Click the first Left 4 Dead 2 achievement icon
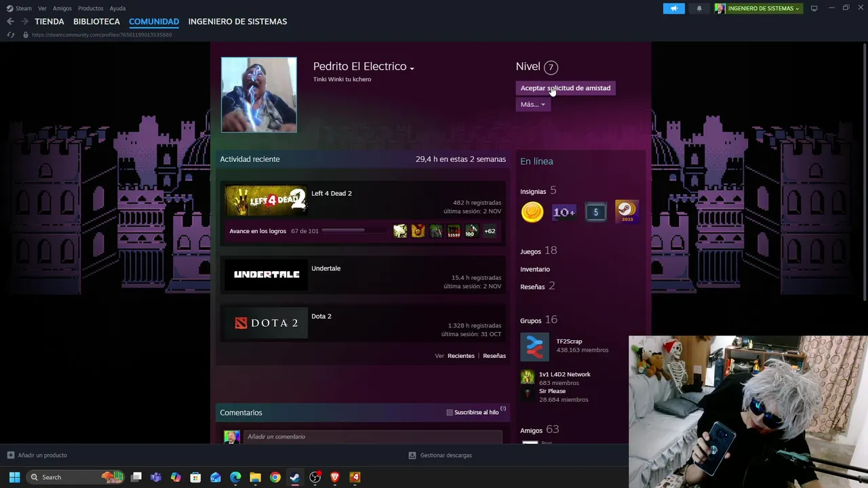 pos(401,231)
